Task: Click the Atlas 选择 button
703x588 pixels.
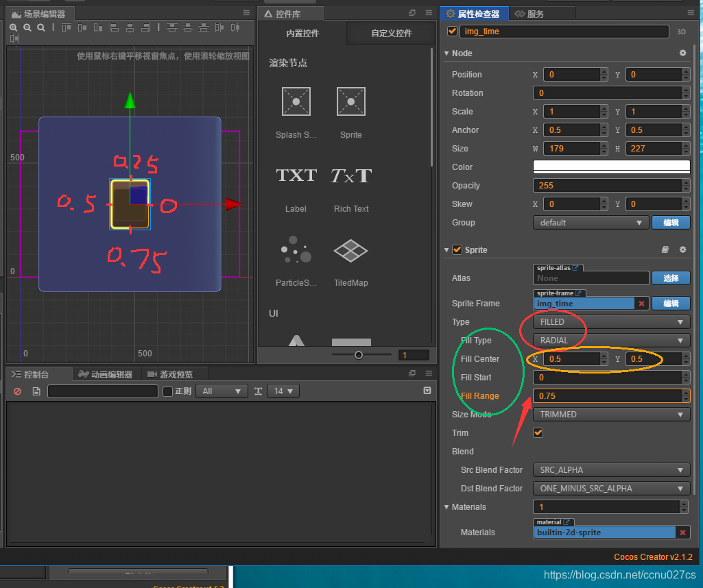Action: [671, 278]
